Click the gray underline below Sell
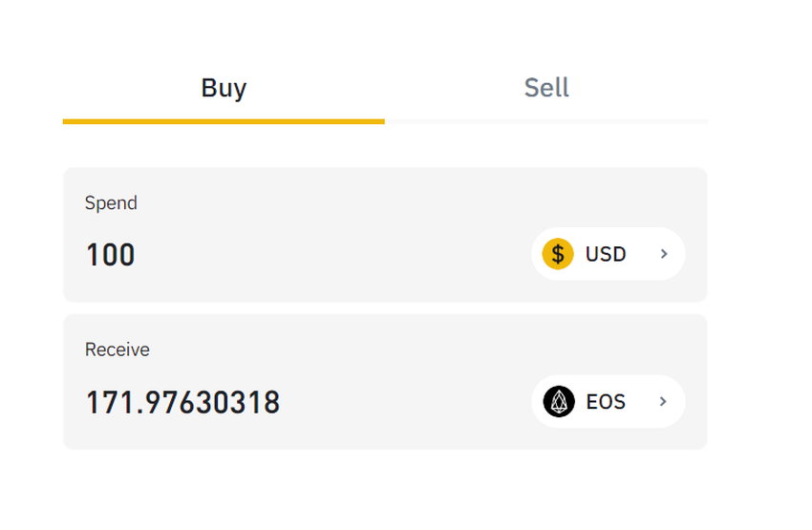812x530 pixels. tap(546, 121)
